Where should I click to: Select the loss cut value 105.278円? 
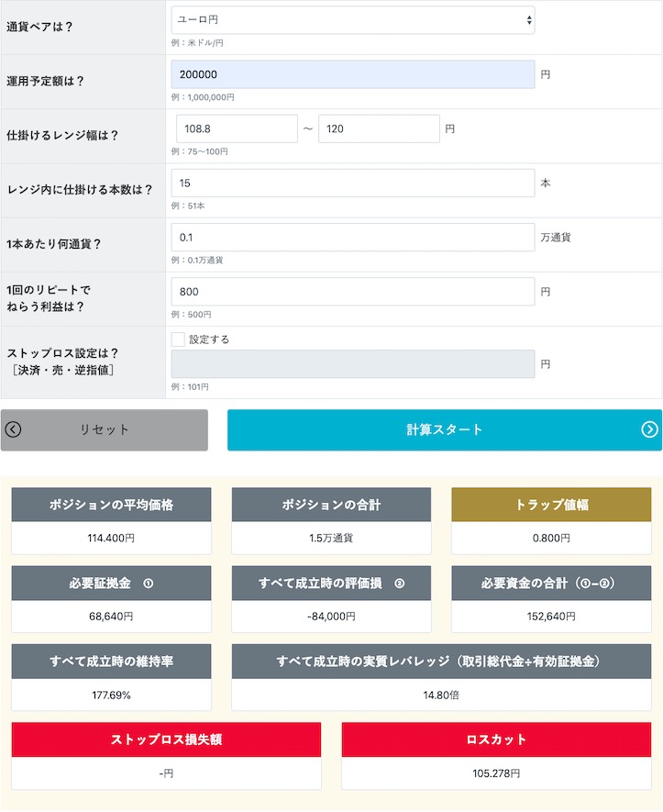496,773
